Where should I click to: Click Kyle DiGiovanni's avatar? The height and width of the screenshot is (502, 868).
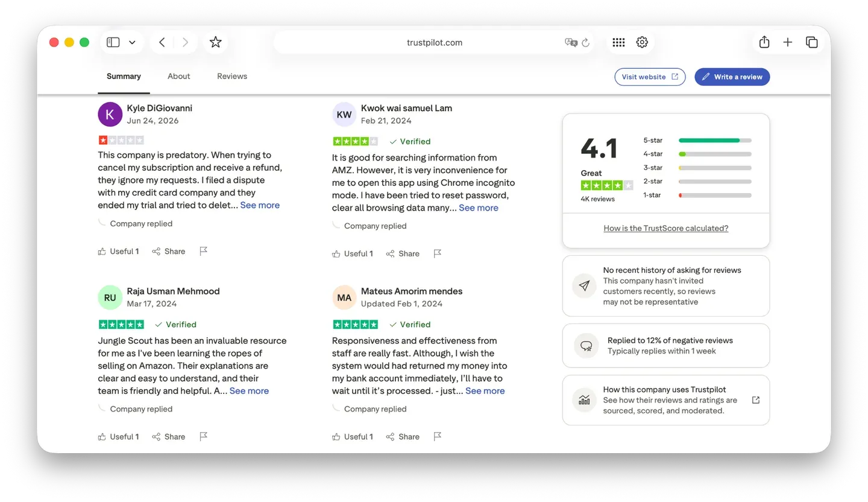coord(110,114)
